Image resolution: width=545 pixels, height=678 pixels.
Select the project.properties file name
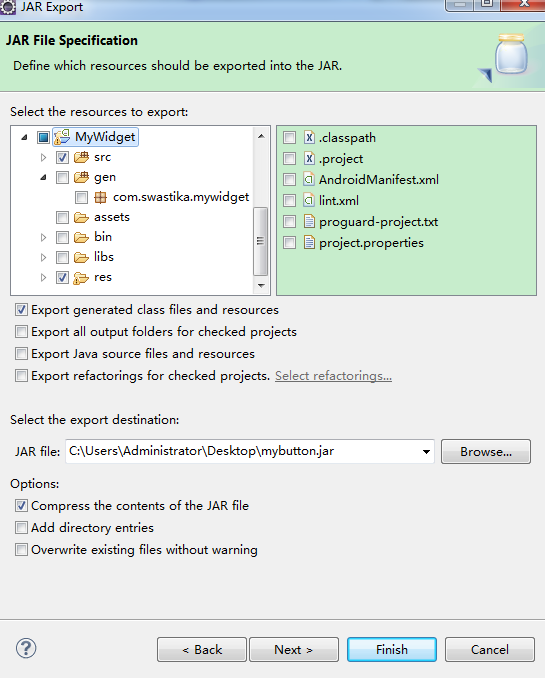pos(371,243)
